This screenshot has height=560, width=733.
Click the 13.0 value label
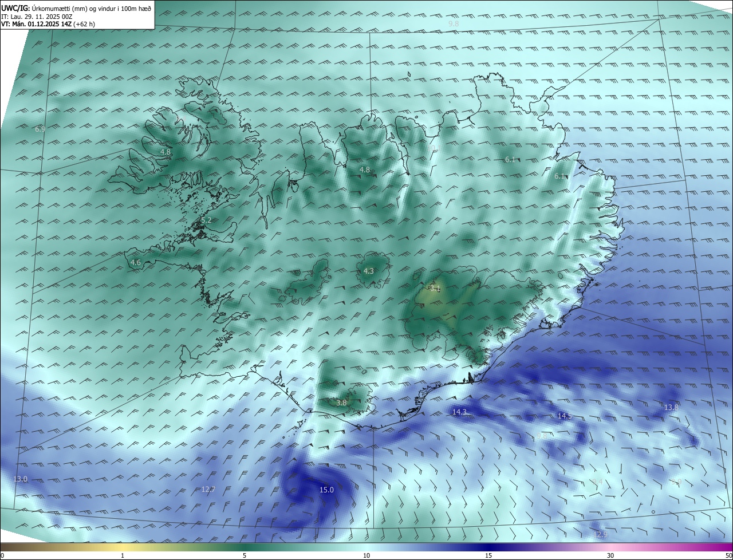click(20, 479)
